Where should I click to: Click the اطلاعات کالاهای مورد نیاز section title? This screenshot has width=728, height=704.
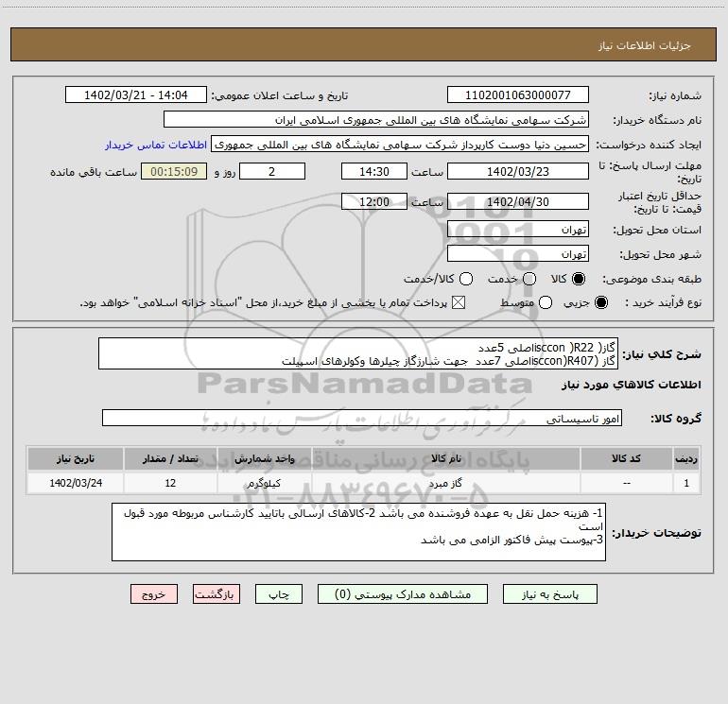[x=631, y=385]
